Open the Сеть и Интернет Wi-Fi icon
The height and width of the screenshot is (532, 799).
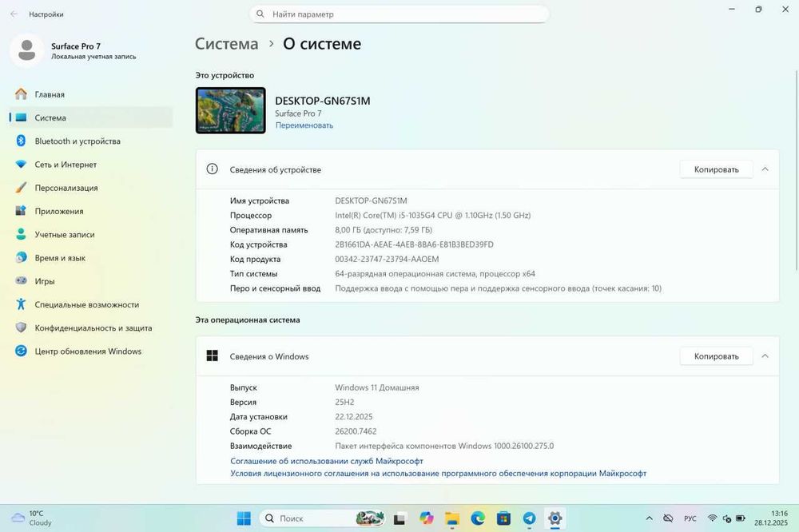click(21, 165)
